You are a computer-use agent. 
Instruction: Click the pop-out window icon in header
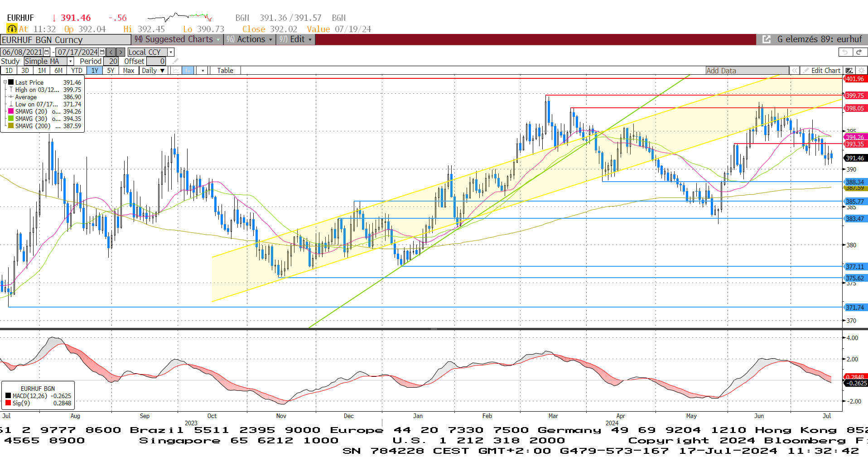pos(767,39)
